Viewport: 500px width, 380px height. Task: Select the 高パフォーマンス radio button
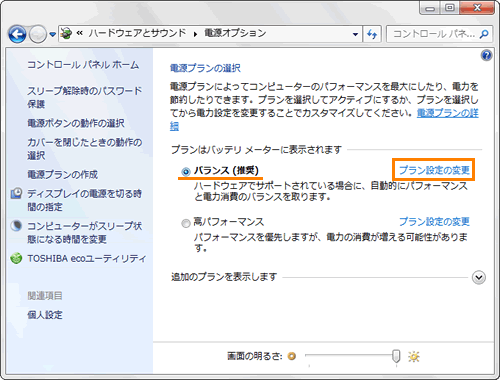(186, 223)
